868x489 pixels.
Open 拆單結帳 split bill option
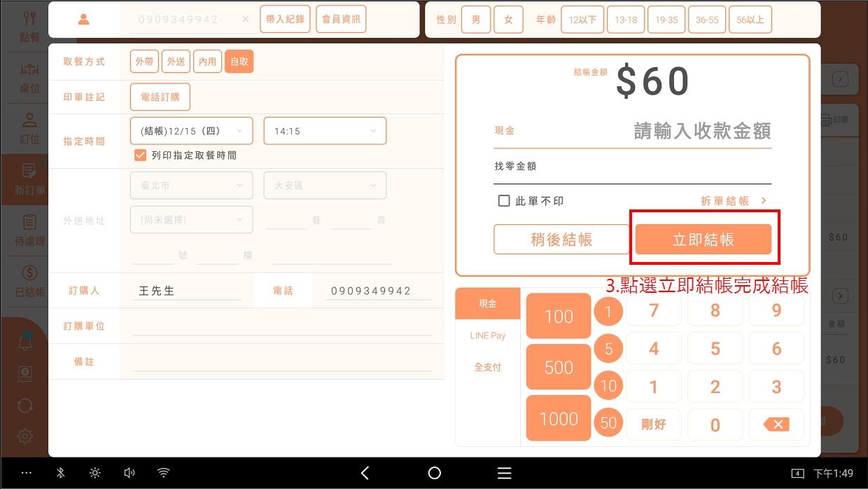pos(733,201)
